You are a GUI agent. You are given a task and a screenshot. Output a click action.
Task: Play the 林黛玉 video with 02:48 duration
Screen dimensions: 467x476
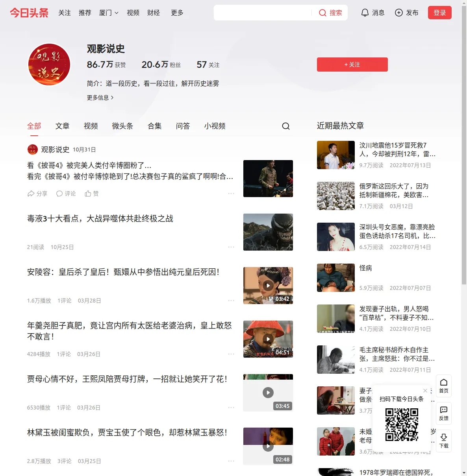268,446
